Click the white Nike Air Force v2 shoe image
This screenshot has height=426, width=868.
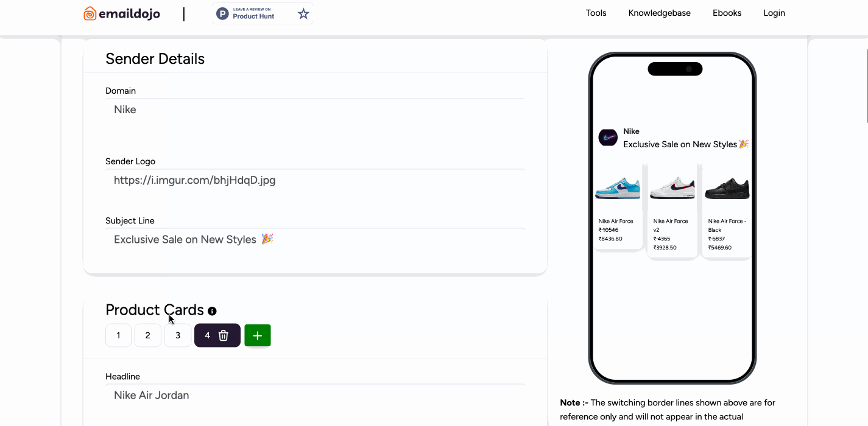pyautogui.click(x=672, y=189)
